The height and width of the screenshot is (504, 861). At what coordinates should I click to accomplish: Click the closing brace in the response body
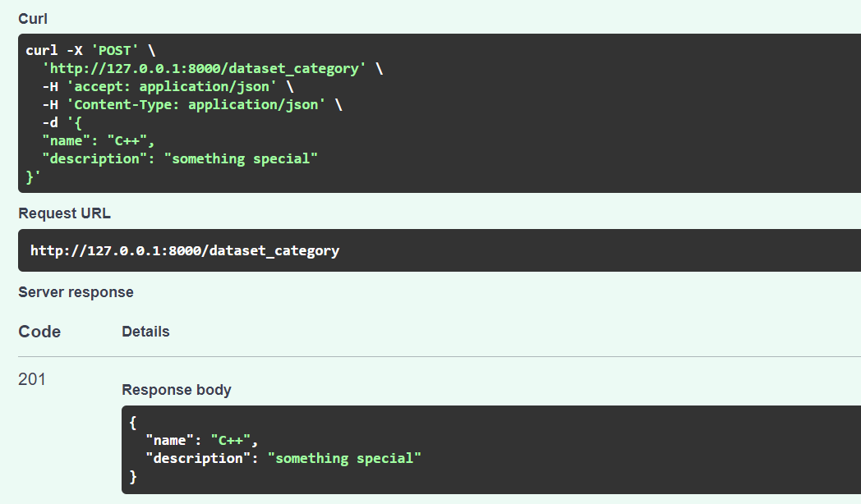[133, 476]
